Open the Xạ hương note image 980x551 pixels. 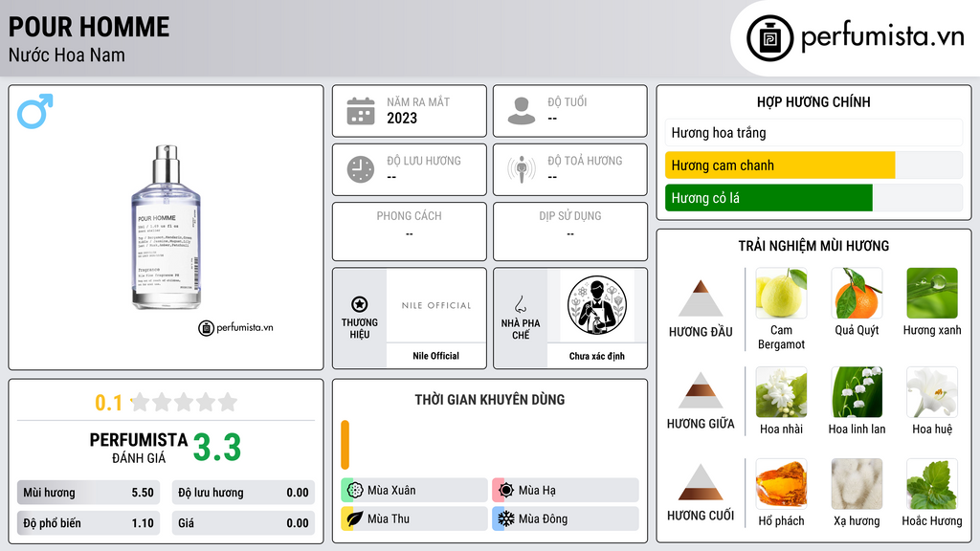[857, 483]
